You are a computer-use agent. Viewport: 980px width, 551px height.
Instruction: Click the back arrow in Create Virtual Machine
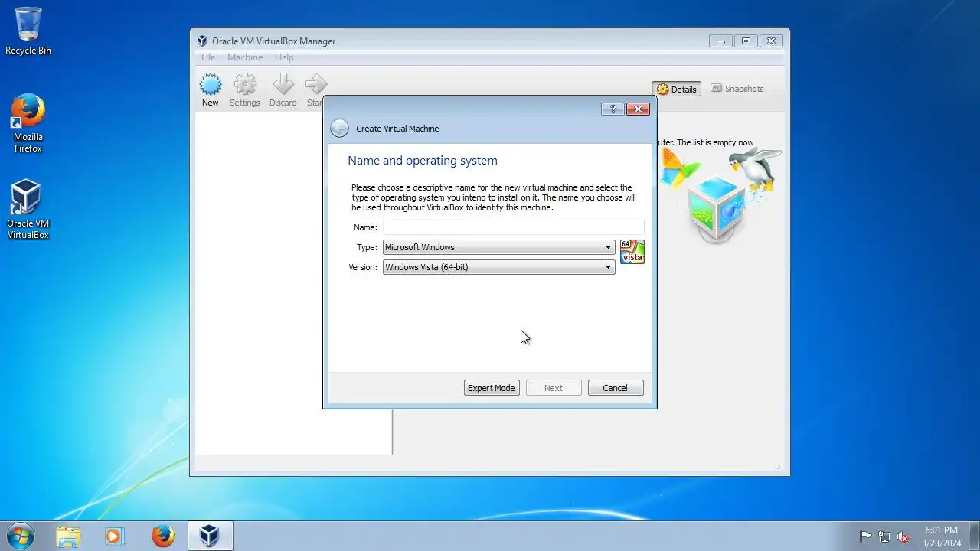coord(339,129)
